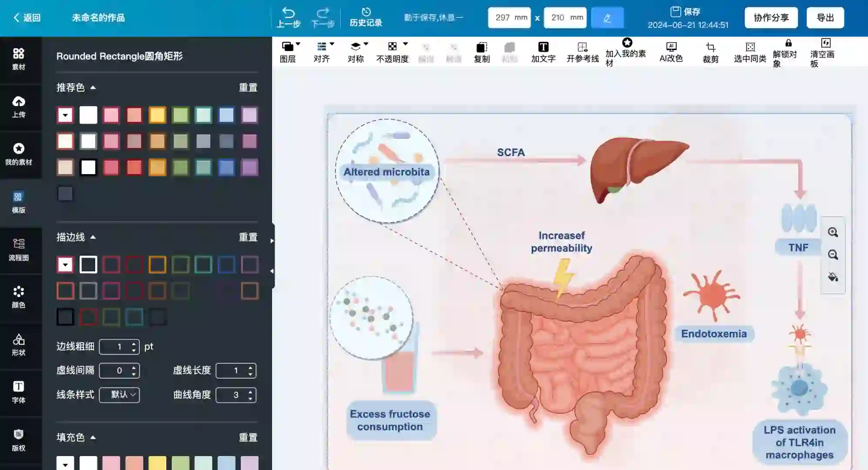Click the export (导出) button
This screenshot has width=868, height=470.
825,18
